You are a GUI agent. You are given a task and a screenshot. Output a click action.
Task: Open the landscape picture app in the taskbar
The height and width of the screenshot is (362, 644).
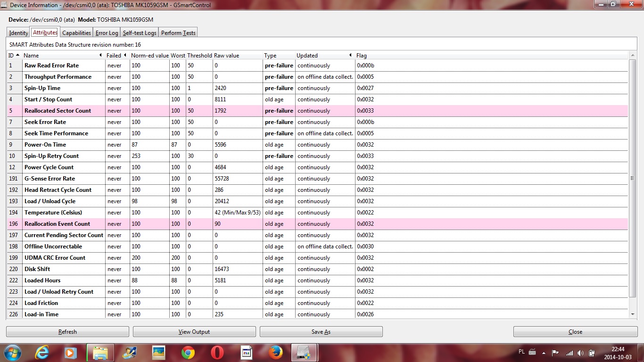159,353
